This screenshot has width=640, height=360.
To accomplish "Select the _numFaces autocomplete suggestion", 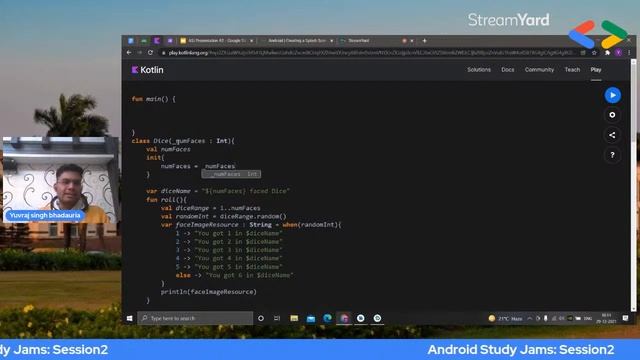I will tap(231, 174).
